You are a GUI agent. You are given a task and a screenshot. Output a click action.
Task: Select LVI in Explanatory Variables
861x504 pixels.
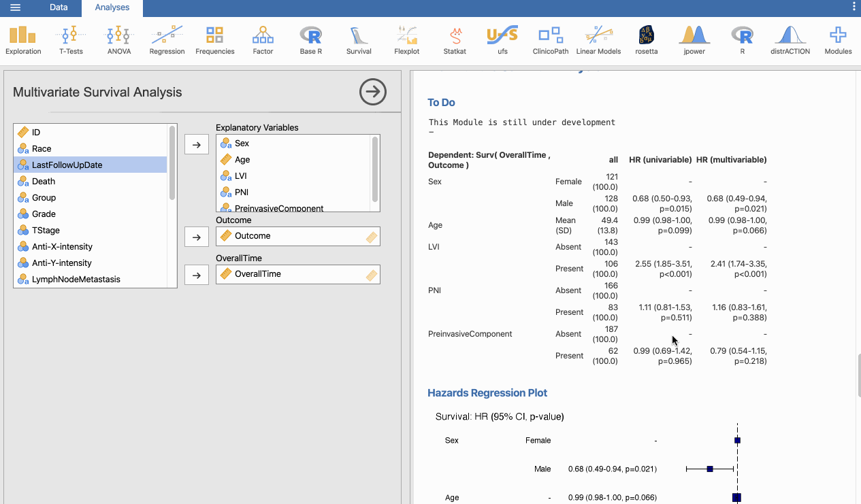click(x=293, y=175)
